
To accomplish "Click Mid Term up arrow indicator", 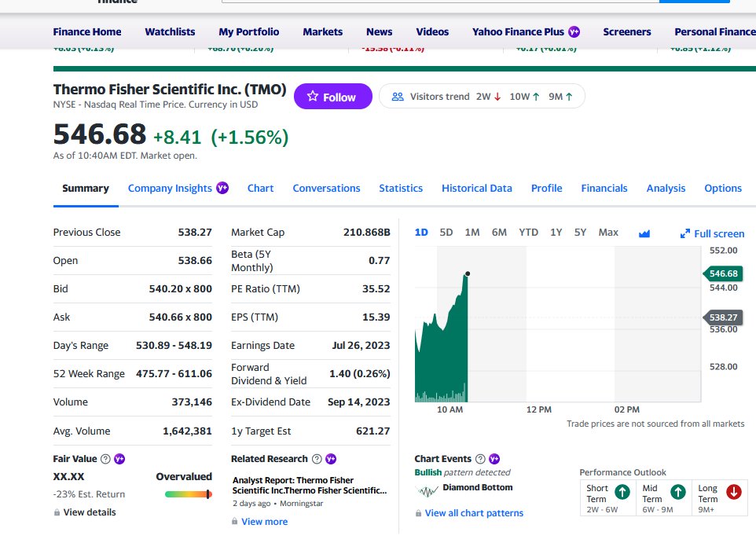I will [678, 492].
